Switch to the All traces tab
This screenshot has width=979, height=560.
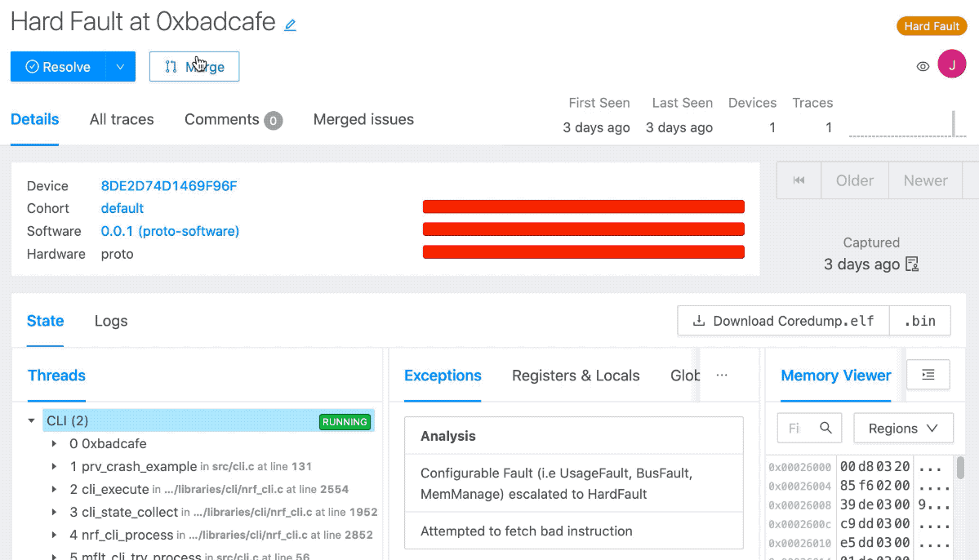tap(122, 119)
